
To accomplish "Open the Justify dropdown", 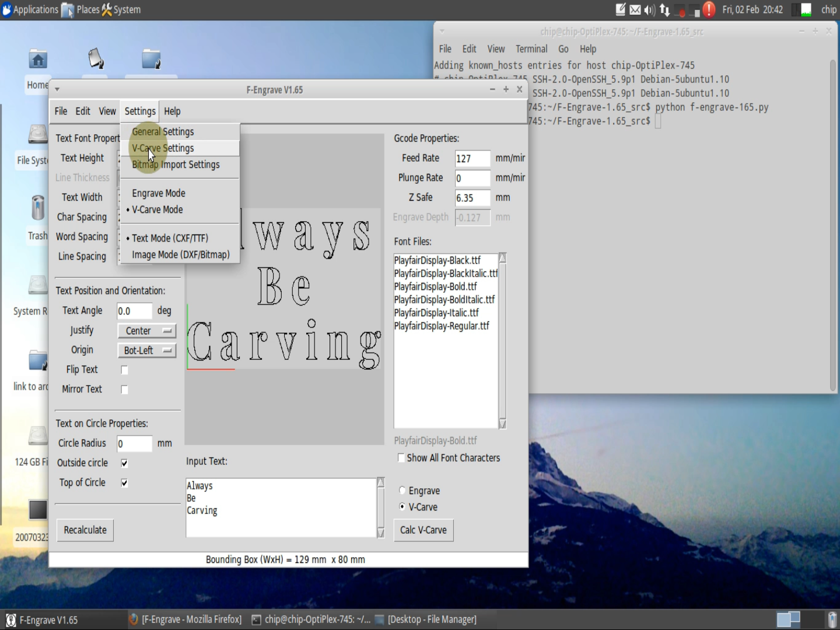I will tap(146, 331).
